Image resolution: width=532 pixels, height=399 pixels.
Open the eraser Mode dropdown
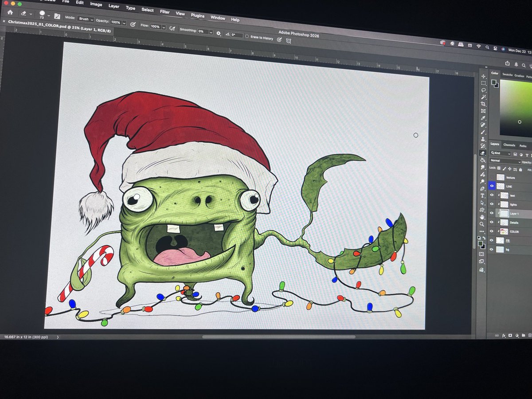[86, 19]
